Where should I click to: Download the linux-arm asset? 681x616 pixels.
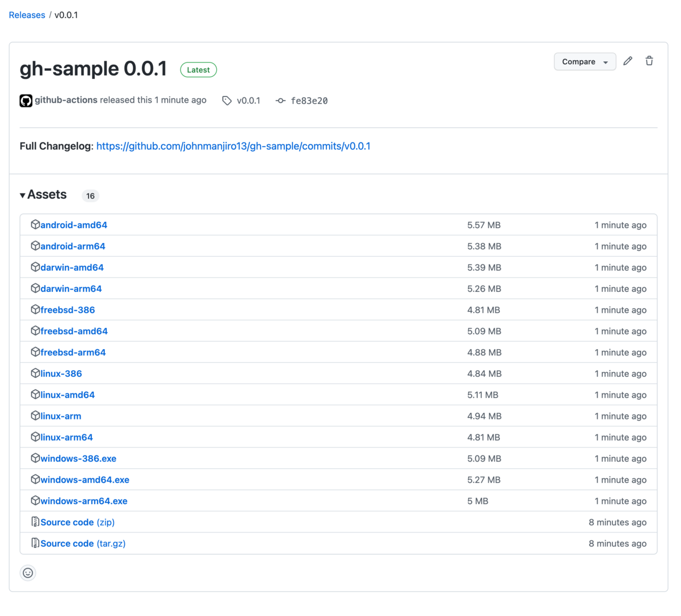click(x=61, y=416)
